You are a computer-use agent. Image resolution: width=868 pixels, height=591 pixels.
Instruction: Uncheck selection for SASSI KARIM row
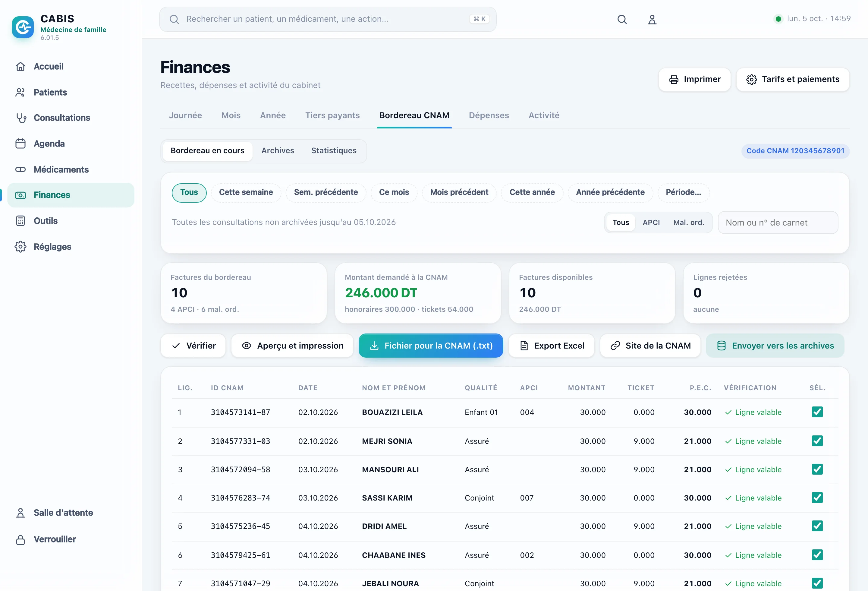(817, 498)
